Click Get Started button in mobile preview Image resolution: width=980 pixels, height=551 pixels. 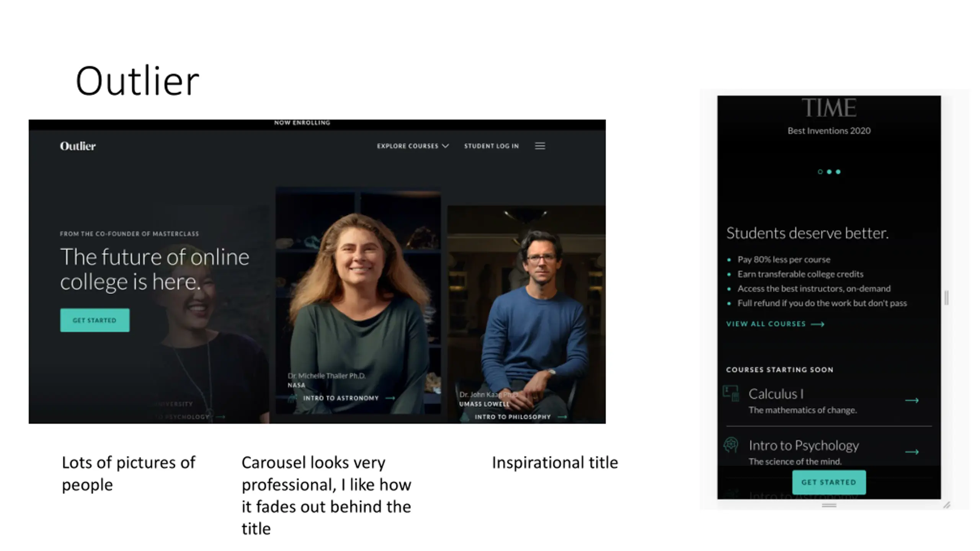(x=829, y=482)
